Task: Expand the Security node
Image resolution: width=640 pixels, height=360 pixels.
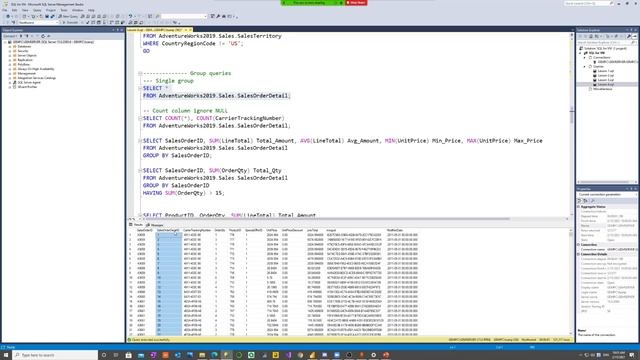Action: 10,51
